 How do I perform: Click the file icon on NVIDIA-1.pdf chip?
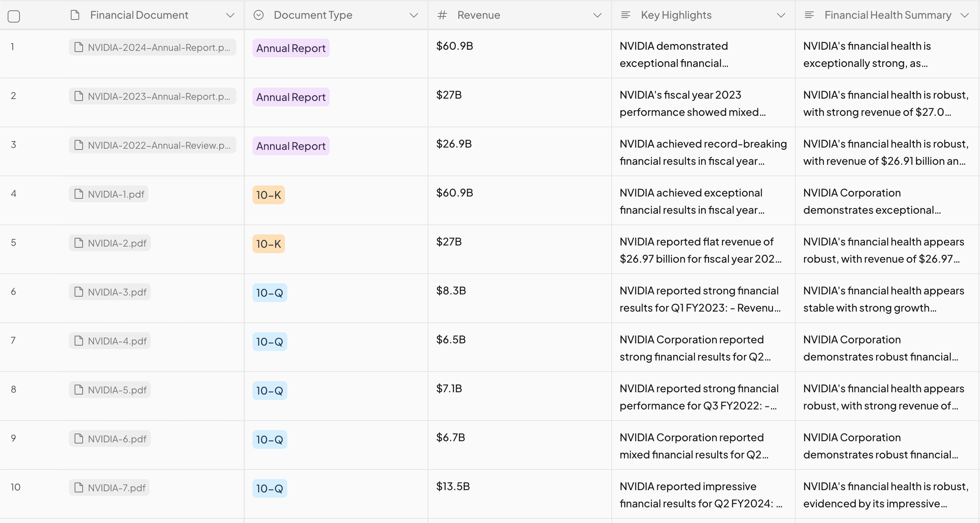(x=79, y=194)
